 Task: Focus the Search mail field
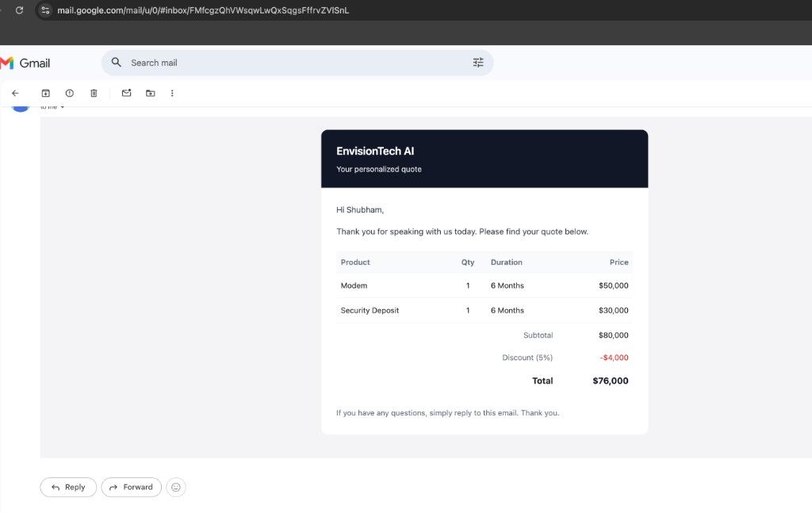(297, 63)
